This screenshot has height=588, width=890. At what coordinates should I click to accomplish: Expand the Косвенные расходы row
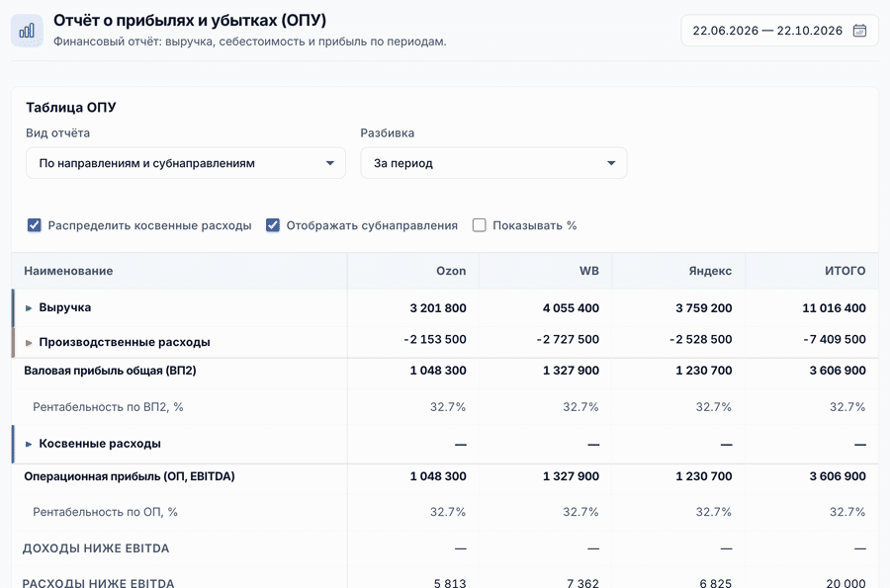point(29,444)
